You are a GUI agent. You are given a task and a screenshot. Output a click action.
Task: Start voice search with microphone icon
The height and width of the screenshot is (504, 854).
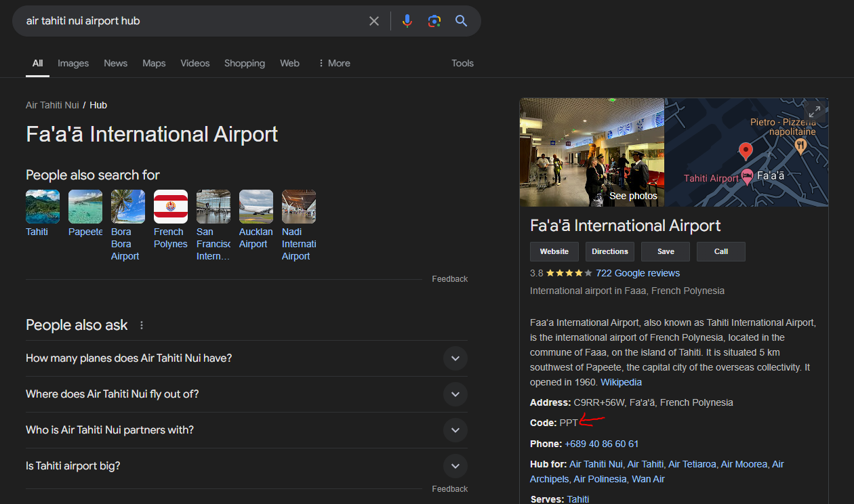[407, 21]
